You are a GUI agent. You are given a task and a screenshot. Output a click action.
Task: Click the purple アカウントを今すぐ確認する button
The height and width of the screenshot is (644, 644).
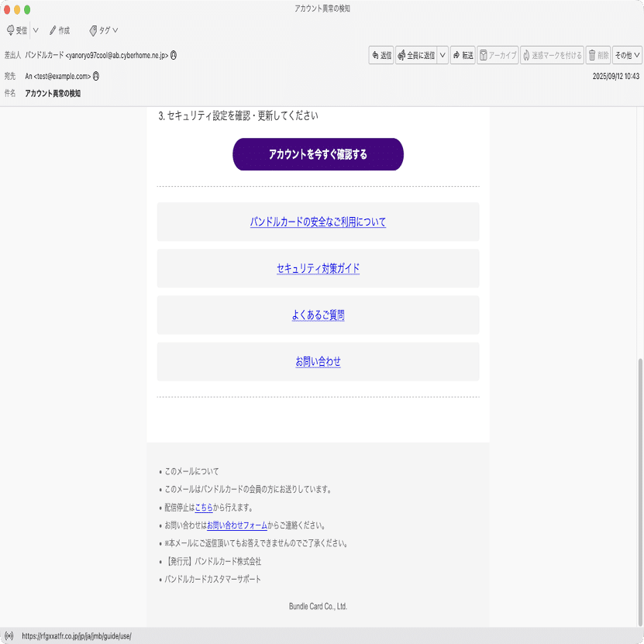pyautogui.click(x=318, y=154)
